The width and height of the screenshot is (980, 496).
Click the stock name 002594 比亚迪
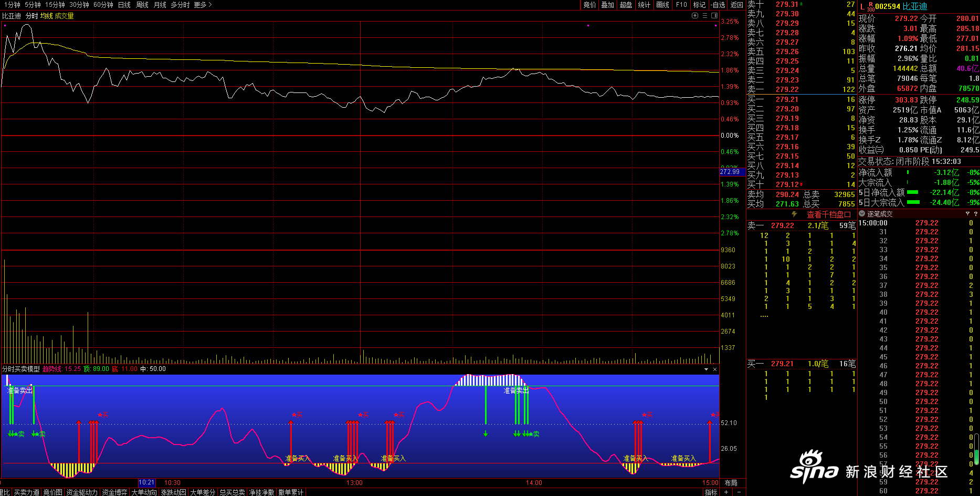click(x=901, y=6)
